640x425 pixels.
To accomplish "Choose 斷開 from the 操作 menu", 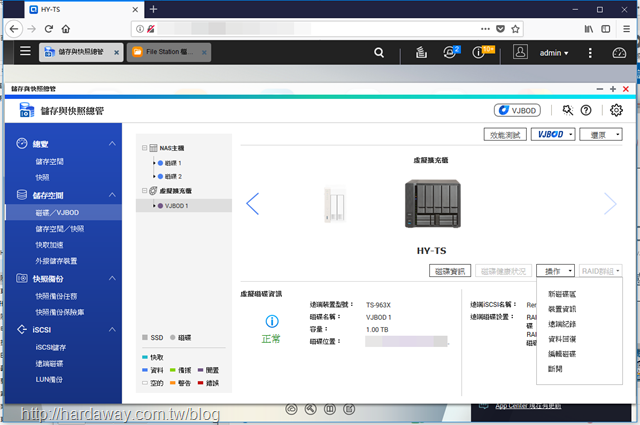I will tap(555, 369).
